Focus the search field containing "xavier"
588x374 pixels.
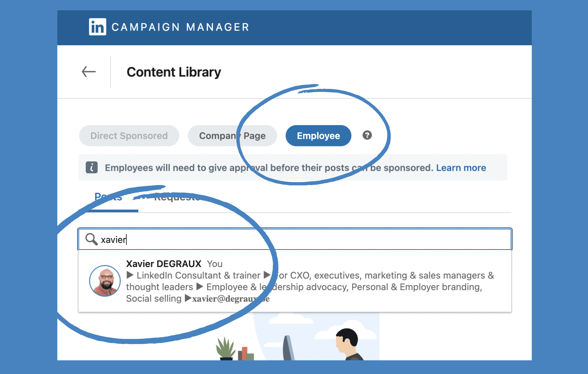[x=297, y=239]
